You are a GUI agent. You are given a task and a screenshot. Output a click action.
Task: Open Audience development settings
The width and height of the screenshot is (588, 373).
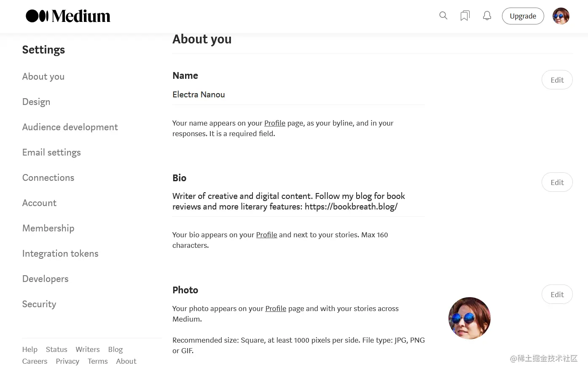(x=70, y=127)
